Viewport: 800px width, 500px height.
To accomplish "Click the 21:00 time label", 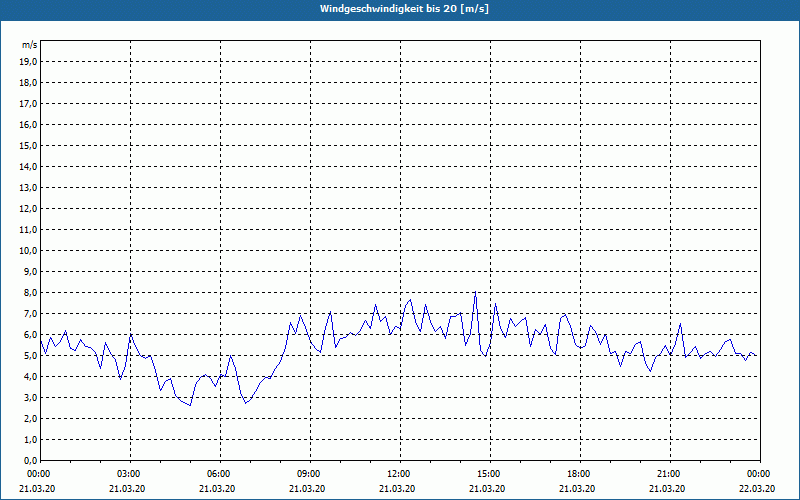I will pyautogui.click(x=669, y=474).
